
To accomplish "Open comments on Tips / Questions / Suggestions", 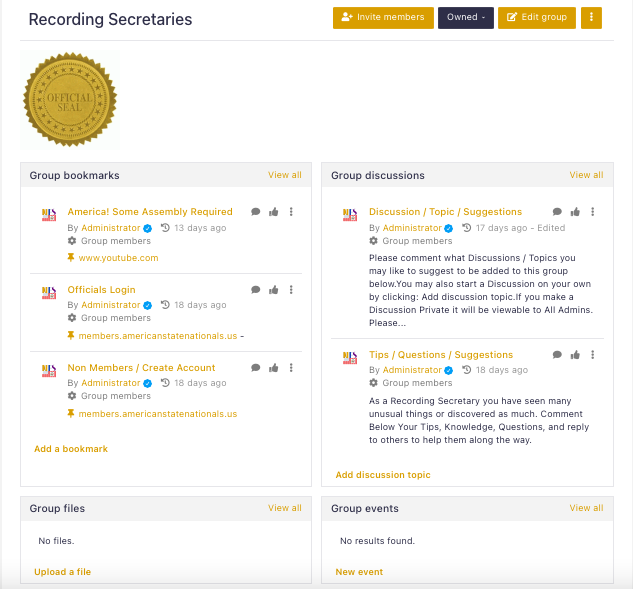I will pos(557,354).
